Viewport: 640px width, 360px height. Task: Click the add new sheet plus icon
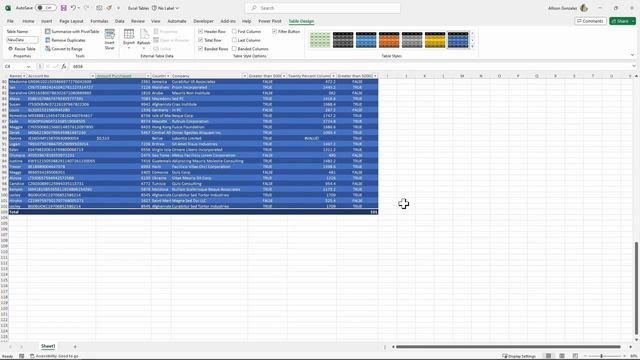point(75,346)
